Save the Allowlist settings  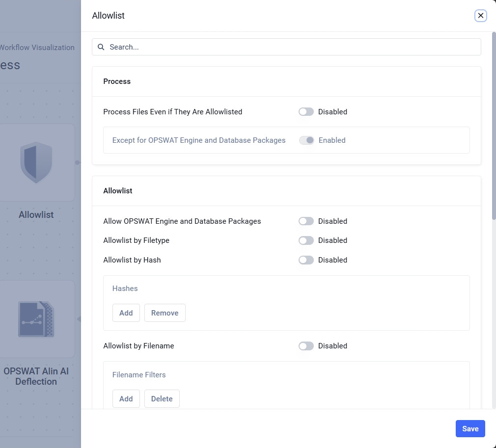tap(470, 429)
